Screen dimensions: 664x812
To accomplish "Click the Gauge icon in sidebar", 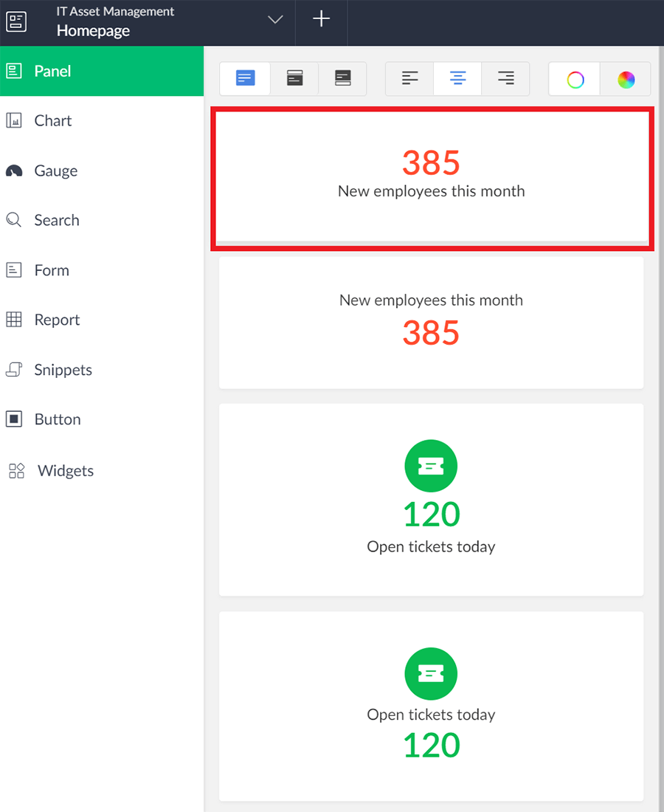I will point(14,171).
